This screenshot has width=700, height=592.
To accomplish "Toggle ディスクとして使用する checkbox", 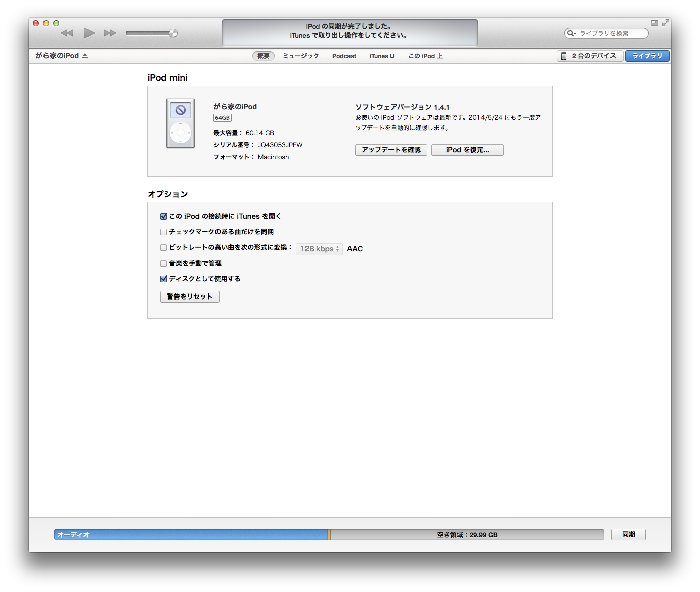I will [163, 279].
